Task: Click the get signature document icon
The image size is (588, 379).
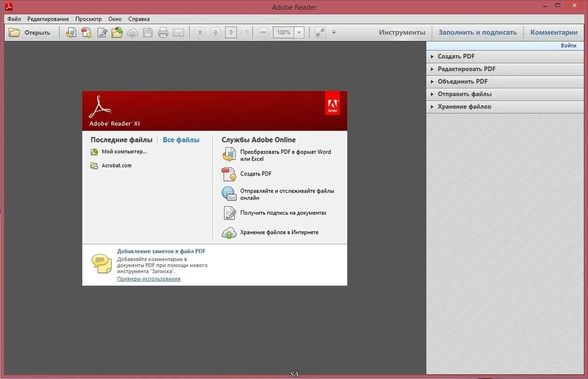Action: click(x=230, y=213)
